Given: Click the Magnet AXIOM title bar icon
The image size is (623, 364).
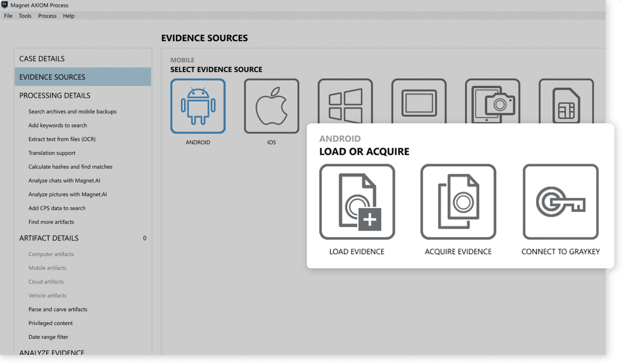Looking at the screenshot, I should click(5, 5).
